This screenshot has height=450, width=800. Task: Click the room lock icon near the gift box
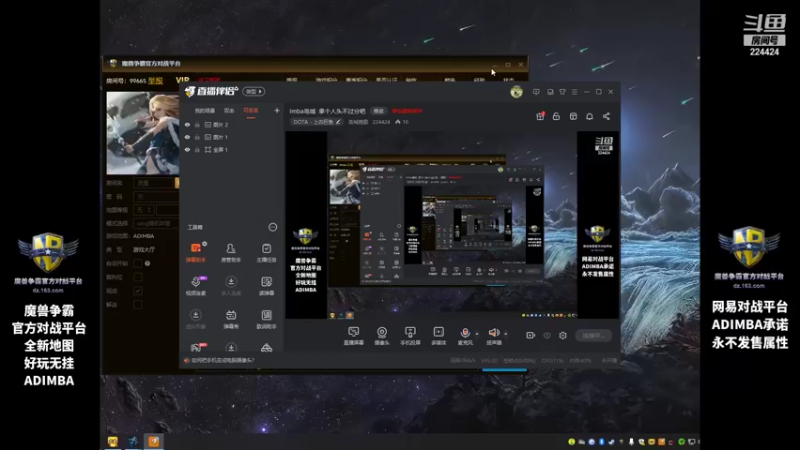[x=556, y=116]
